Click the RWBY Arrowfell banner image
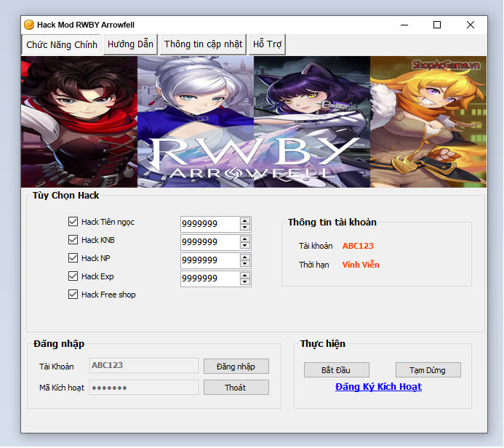The height and width of the screenshot is (448, 504). (254, 121)
